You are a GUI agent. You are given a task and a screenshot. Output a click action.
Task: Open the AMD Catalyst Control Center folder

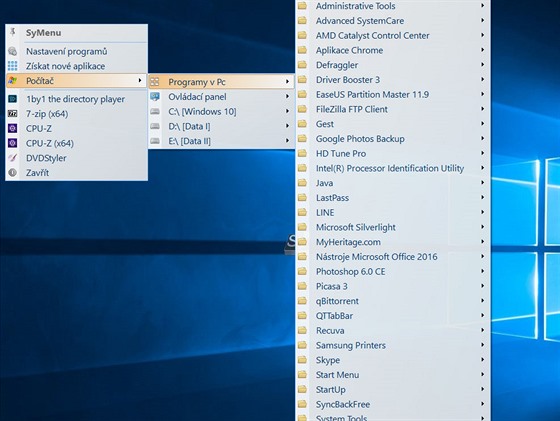point(393,35)
